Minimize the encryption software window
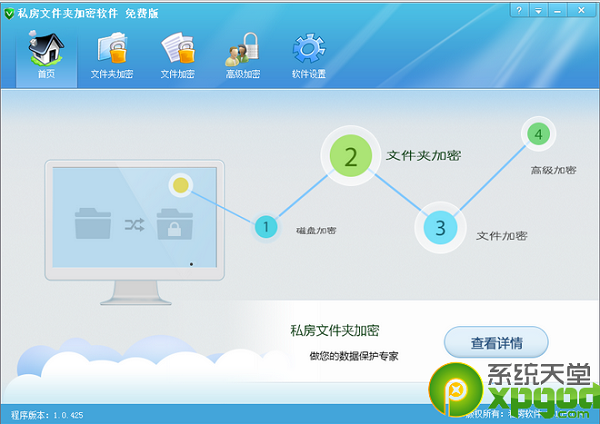This screenshot has height=424, width=600. [558, 10]
